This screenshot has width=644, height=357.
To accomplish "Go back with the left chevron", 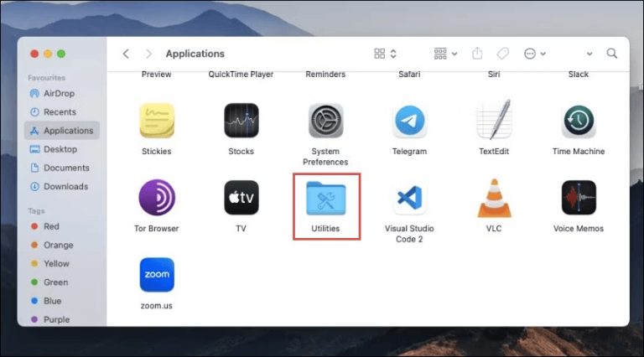I will pyautogui.click(x=126, y=54).
